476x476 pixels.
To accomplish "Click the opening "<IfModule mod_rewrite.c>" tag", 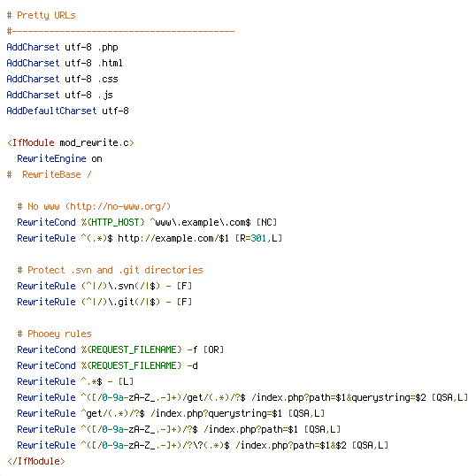I will coord(71,142).
